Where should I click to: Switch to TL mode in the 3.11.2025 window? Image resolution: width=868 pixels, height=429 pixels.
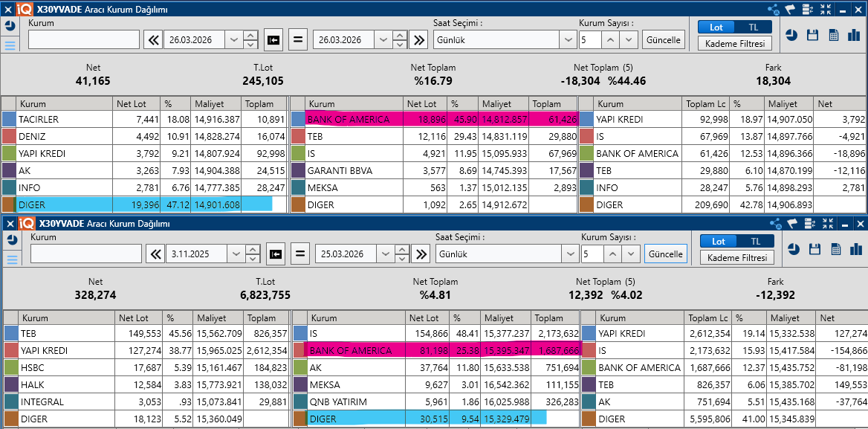click(756, 242)
